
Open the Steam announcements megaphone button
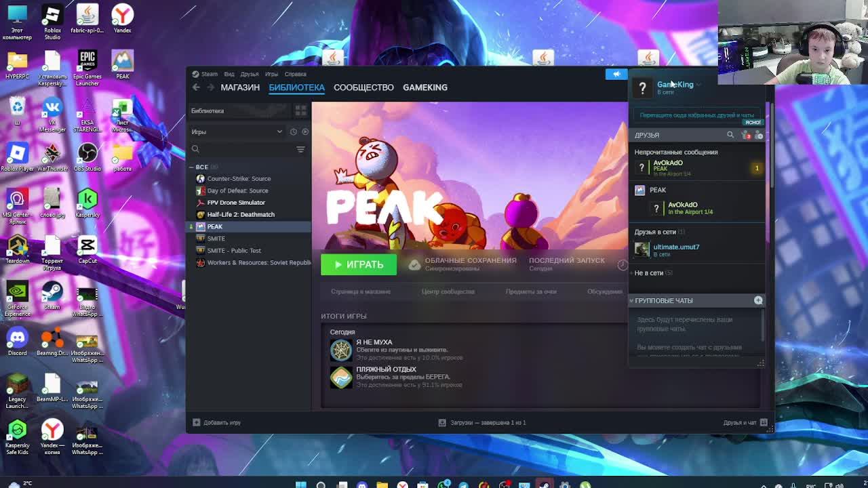tap(616, 74)
